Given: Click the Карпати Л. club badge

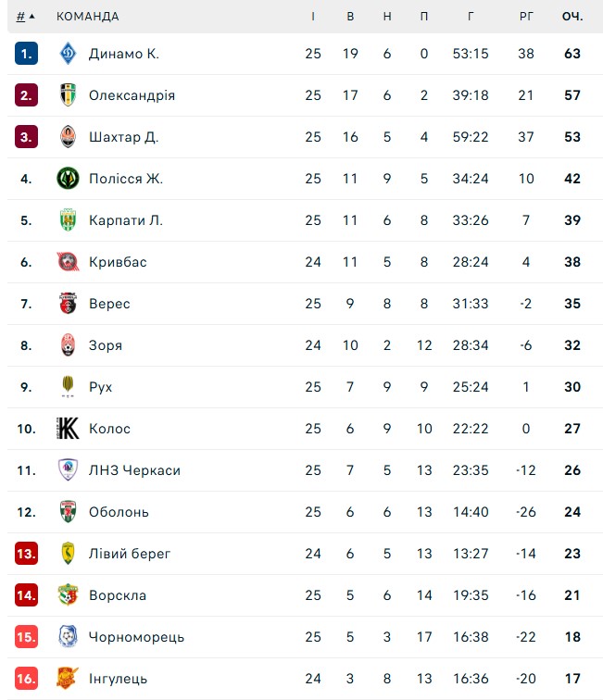Looking at the screenshot, I should [68, 220].
